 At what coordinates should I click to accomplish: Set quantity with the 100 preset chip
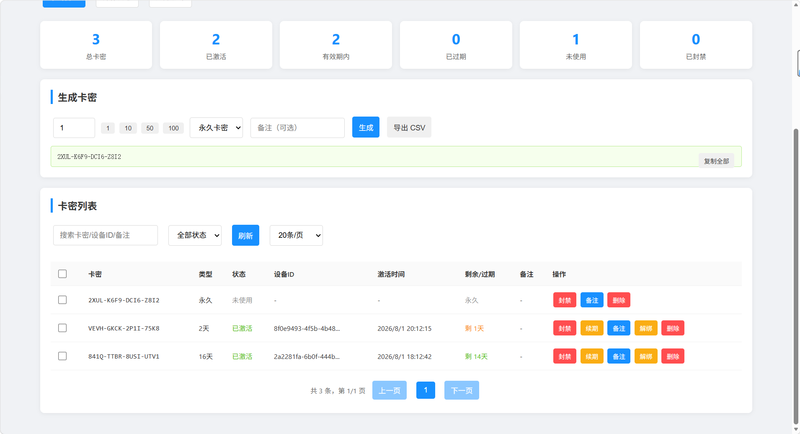click(x=173, y=128)
